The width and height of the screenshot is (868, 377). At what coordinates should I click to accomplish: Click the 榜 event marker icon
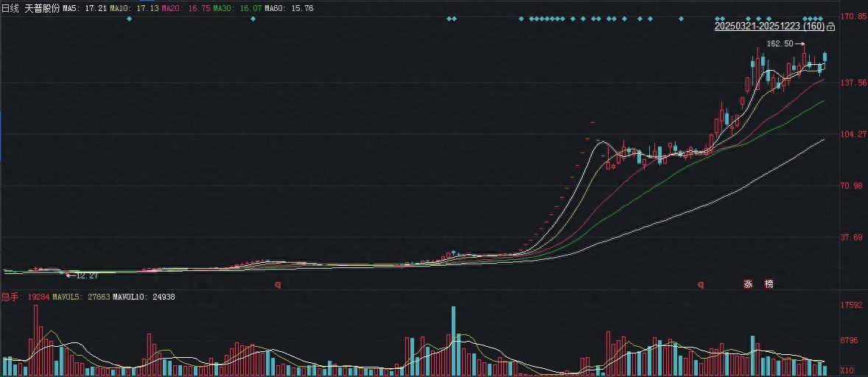click(x=769, y=283)
